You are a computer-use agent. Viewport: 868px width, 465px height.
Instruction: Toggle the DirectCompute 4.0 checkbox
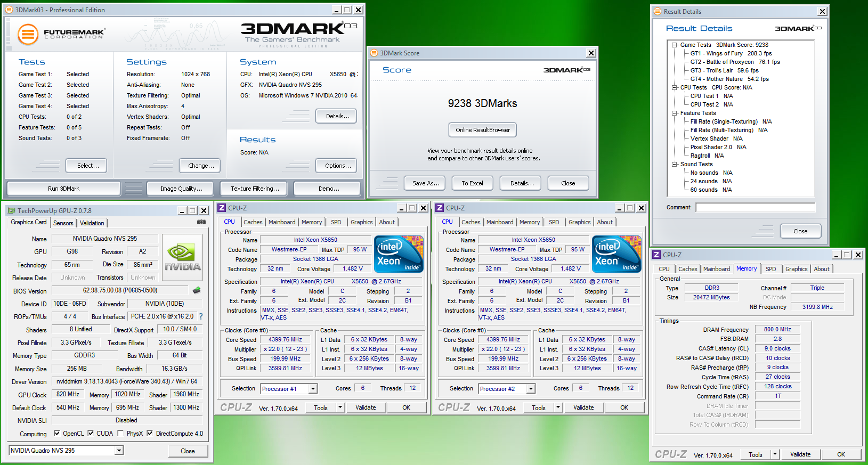coord(150,433)
